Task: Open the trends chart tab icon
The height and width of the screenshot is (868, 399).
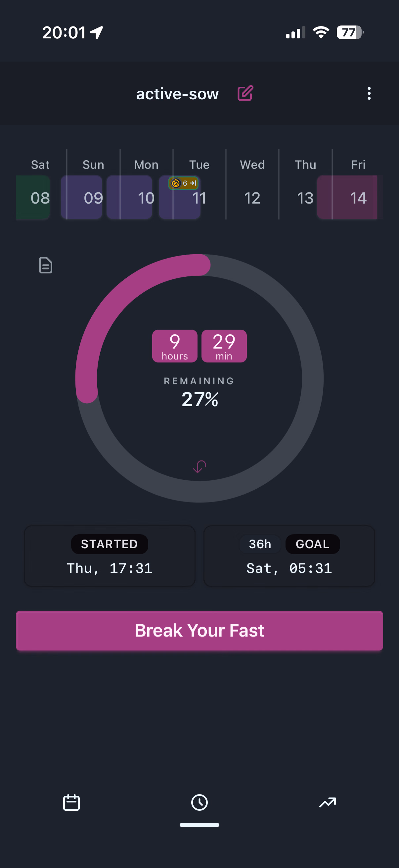Action: pos(327,802)
